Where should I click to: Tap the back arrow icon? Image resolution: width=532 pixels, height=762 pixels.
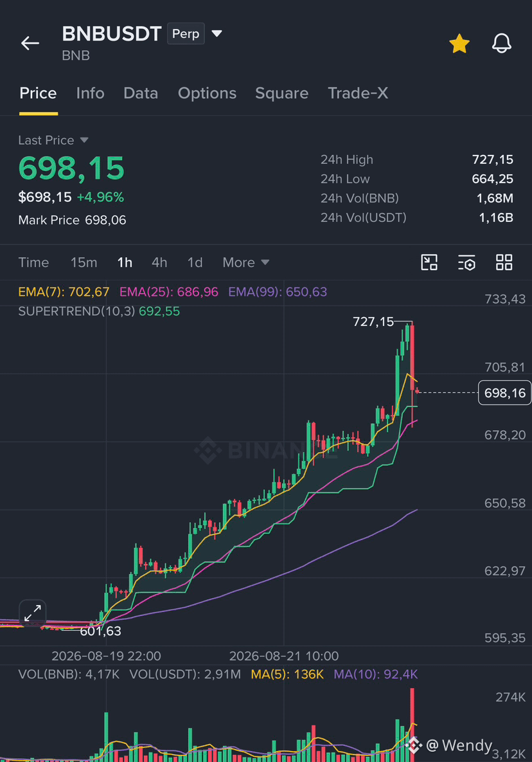30,43
